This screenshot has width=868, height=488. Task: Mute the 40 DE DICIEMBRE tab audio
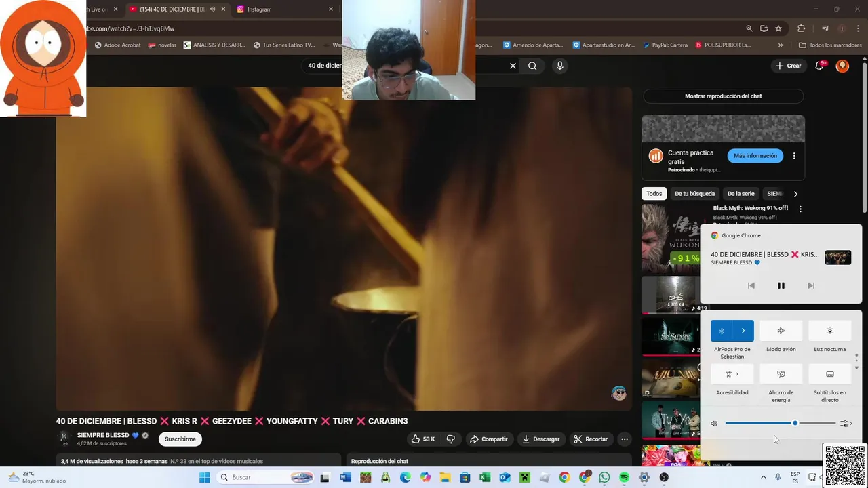click(212, 9)
